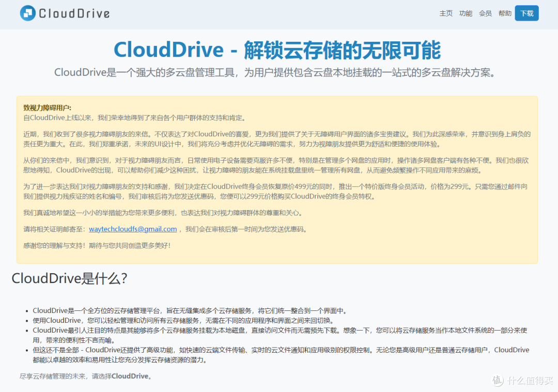The width and height of the screenshot is (558, 392).
Task: Click the closing line 尽享云存储管理的未来
Action: point(86,376)
